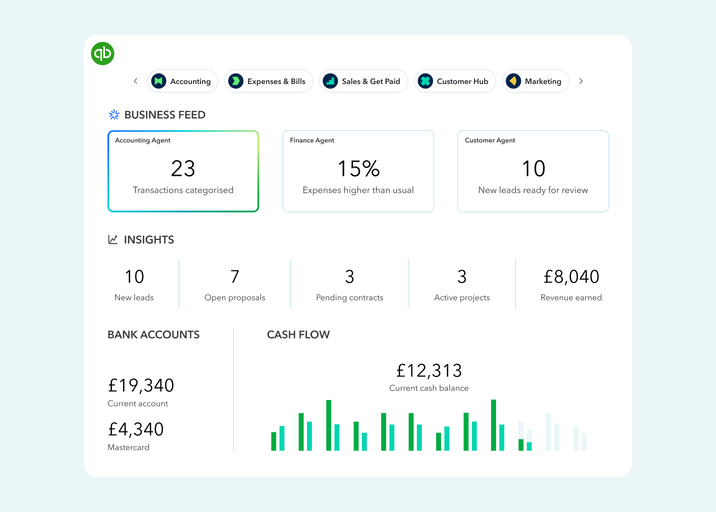
Task: Click the 'Mastercard' label
Action: (128, 448)
